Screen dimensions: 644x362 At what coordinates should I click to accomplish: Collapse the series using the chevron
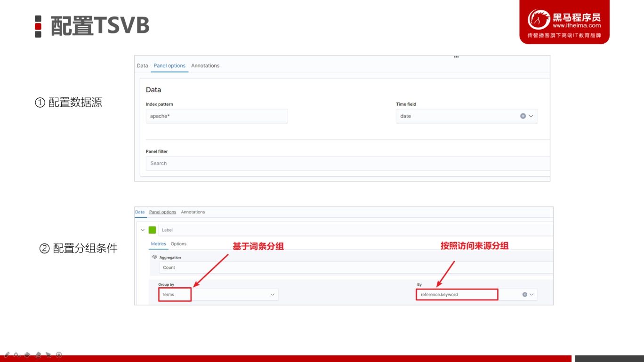coord(143,230)
